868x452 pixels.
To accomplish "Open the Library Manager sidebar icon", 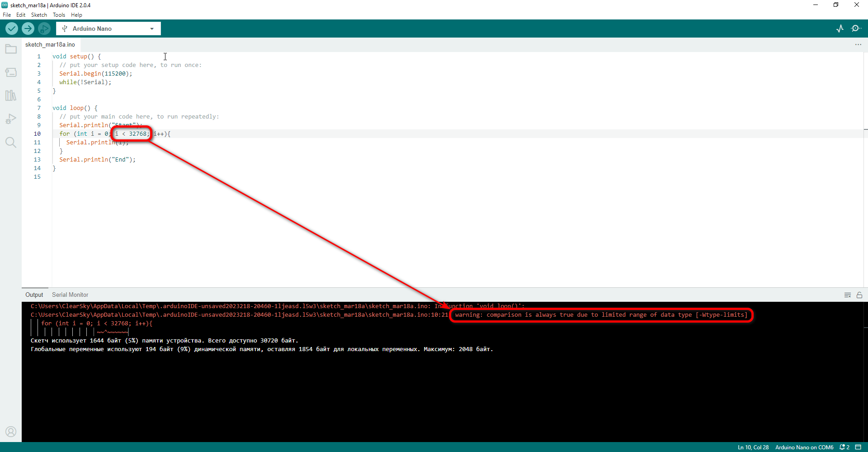I will point(11,95).
